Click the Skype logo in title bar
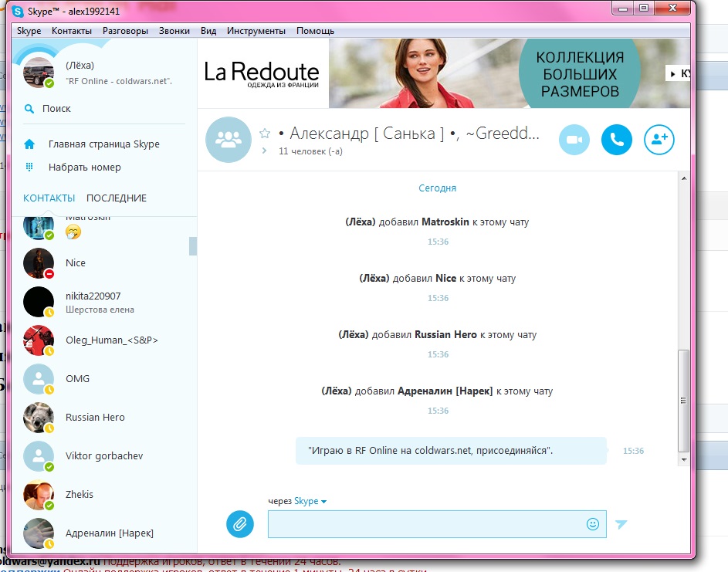This screenshot has height=572, width=728. tap(18, 11)
